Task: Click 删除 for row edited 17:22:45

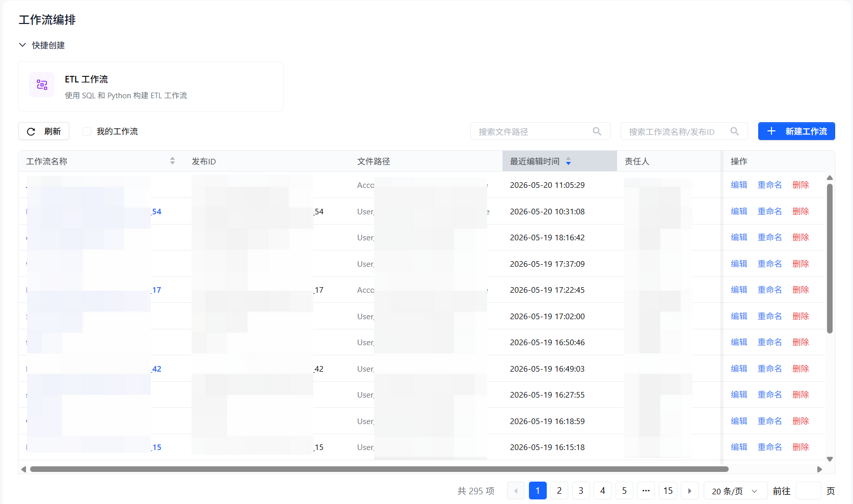Action: click(x=801, y=290)
